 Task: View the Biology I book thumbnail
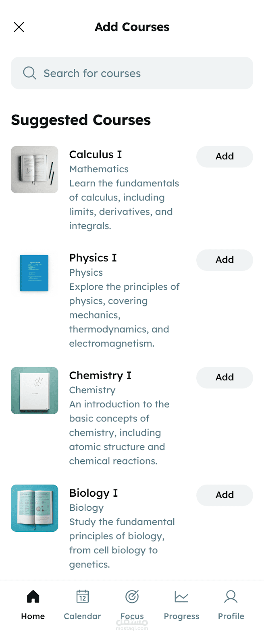click(x=35, y=508)
